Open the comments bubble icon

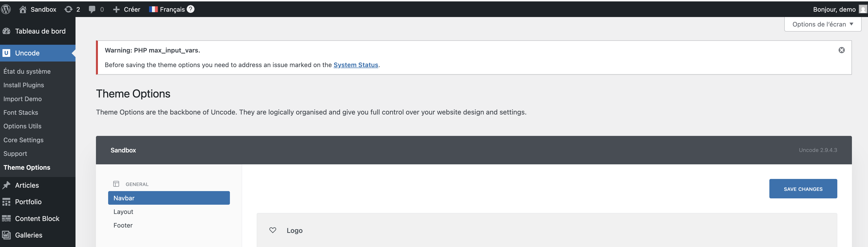[x=92, y=9]
